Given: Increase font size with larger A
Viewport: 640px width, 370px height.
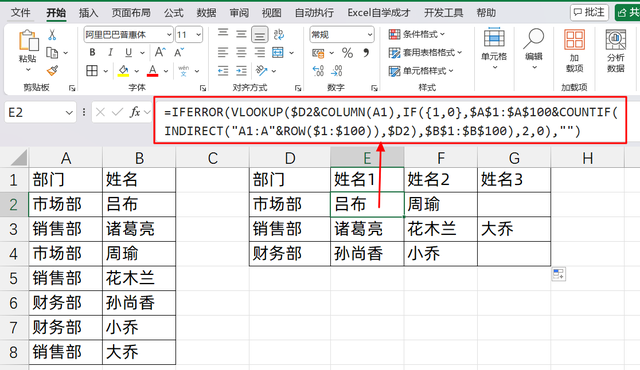Looking at the screenshot, I should point(160,52).
